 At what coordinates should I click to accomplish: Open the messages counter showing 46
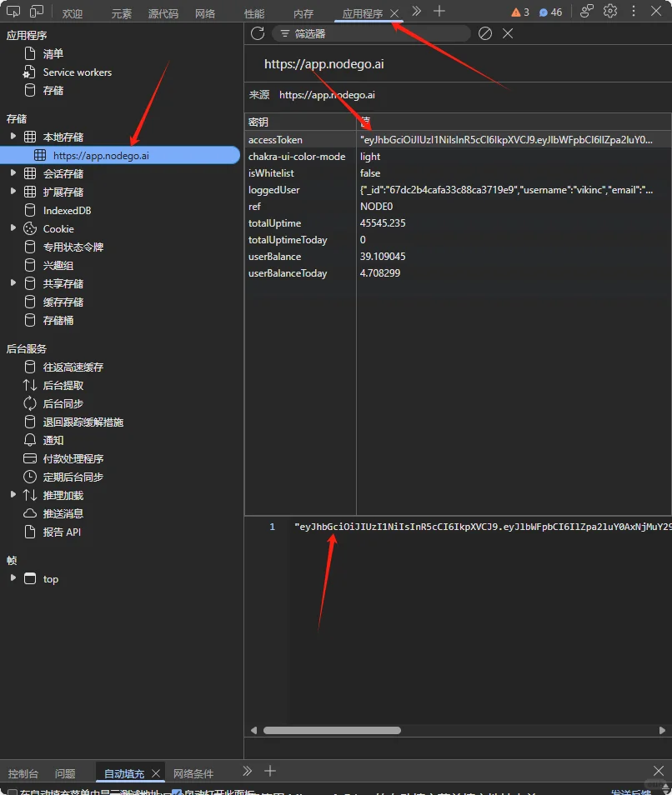551,12
